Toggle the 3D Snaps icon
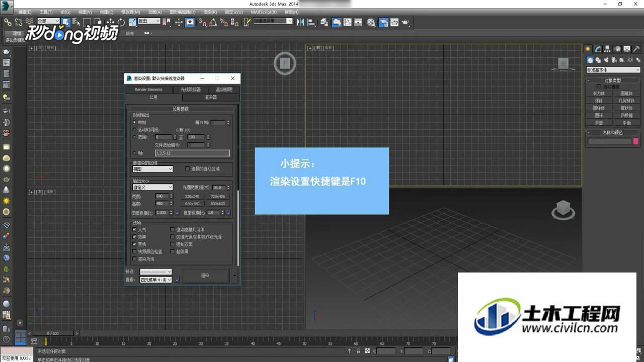644x362 pixels. tap(203, 22)
